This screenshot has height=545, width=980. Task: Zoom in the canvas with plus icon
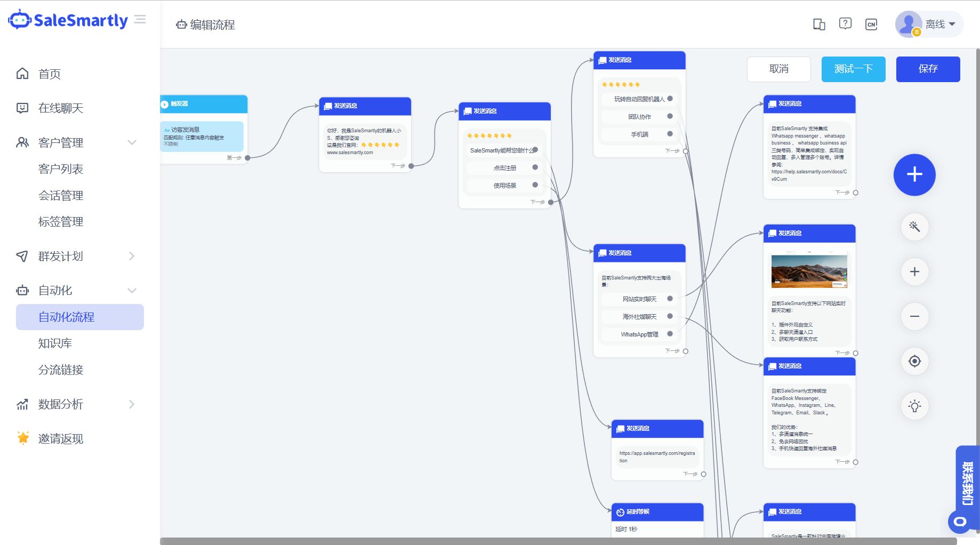914,271
